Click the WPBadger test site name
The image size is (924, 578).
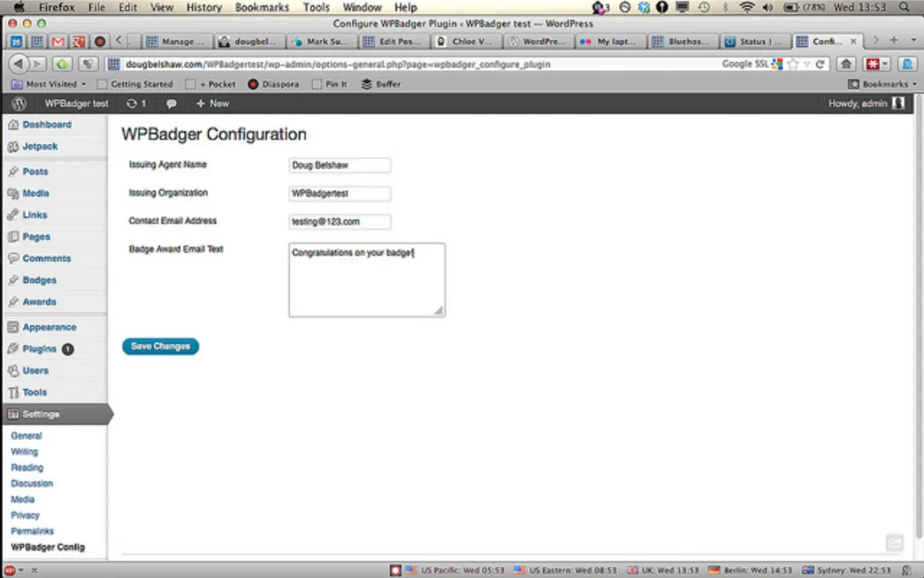(x=76, y=104)
